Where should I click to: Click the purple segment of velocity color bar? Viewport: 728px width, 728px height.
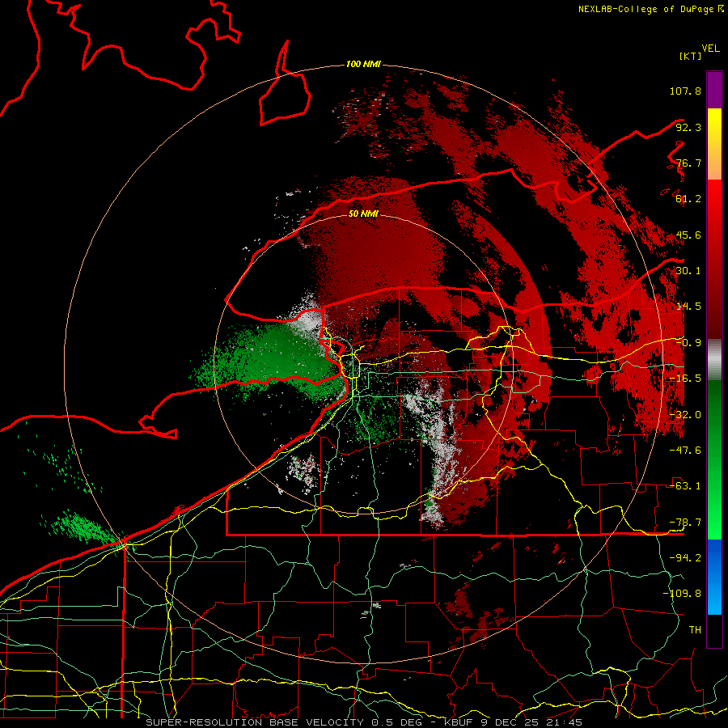(x=714, y=90)
